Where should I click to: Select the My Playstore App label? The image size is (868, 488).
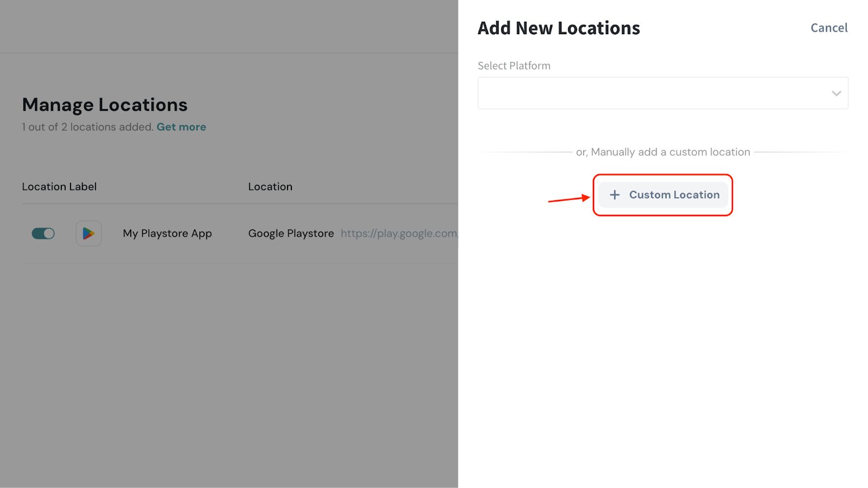(167, 233)
